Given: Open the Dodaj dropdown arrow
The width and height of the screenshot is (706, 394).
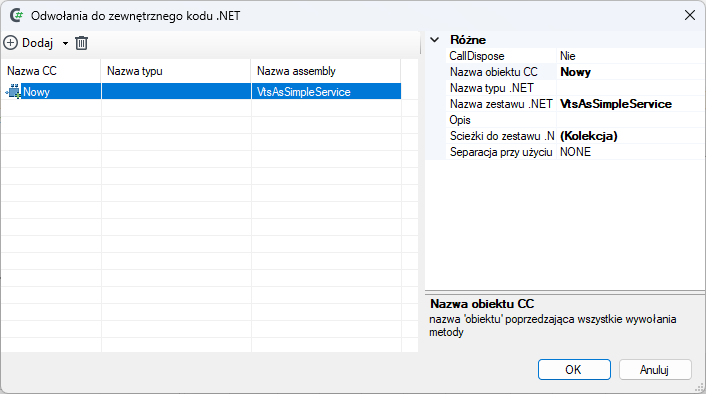Looking at the screenshot, I should click(65, 43).
